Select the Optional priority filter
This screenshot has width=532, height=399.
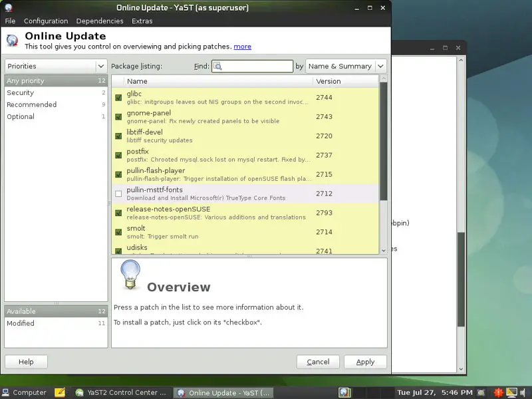click(56, 116)
